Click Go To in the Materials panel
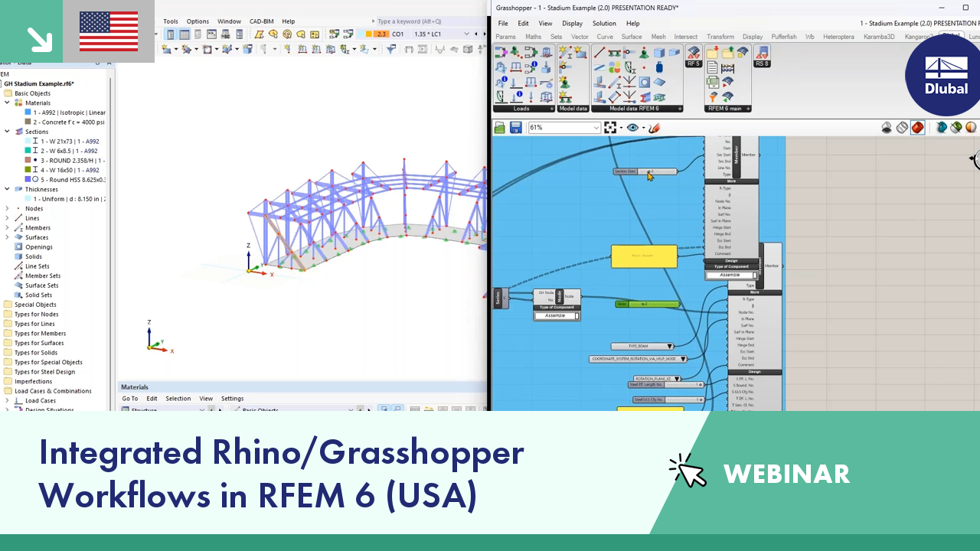Screen dimensions: 980x551 point(129,399)
